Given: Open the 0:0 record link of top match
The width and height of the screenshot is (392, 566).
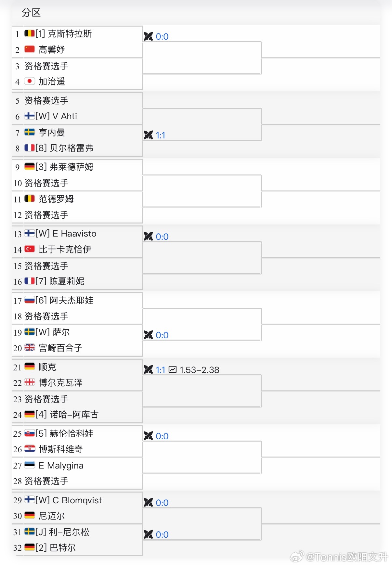Looking at the screenshot, I should (162, 36).
